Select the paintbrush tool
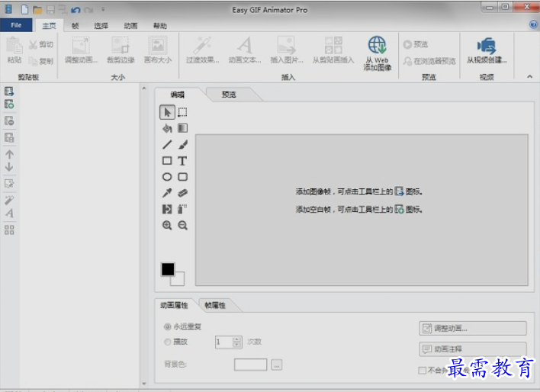This screenshot has width=540, height=392. pos(182,145)
